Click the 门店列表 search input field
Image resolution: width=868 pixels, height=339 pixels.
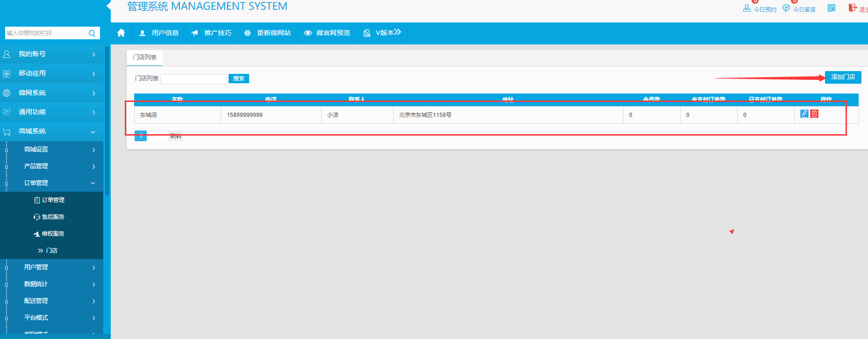(x=194, y=79)
